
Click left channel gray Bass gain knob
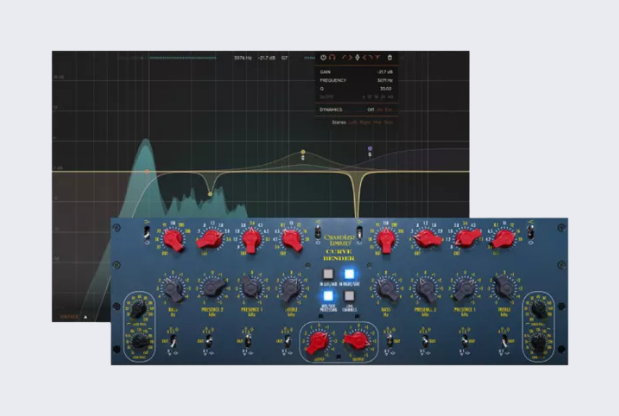coord(173,289)
